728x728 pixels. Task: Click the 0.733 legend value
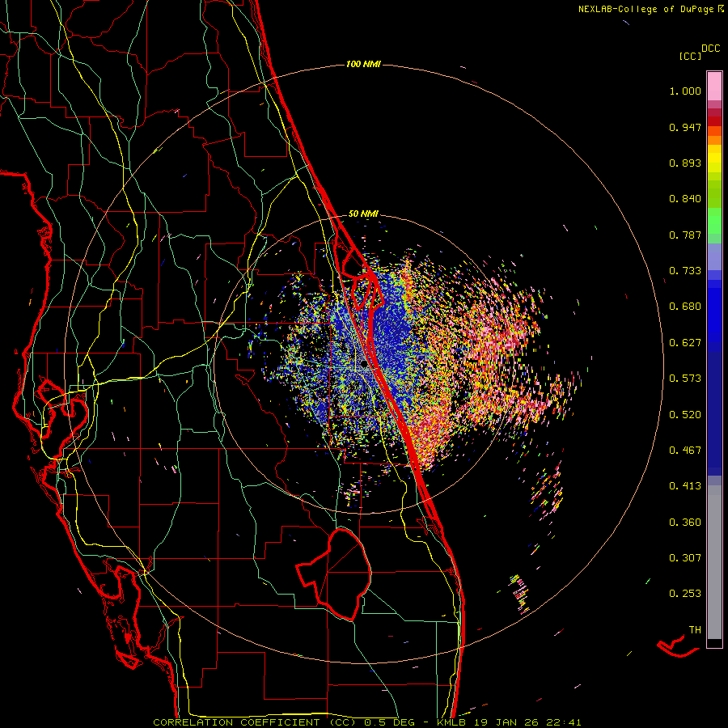click(685, 271)
